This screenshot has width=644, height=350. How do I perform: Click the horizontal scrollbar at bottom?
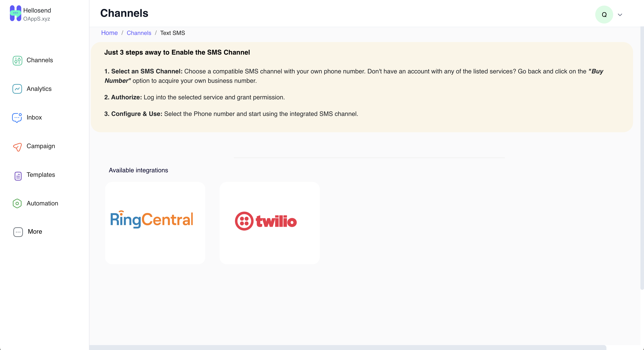[348, 348]
